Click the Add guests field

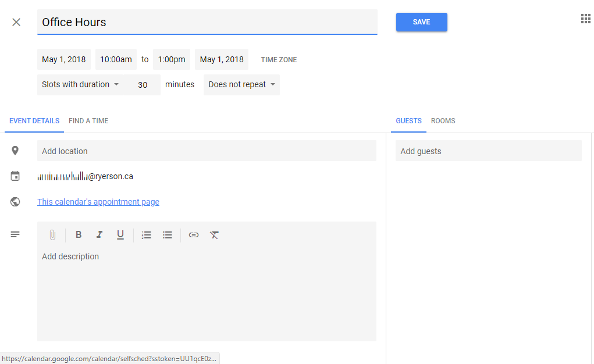pyautogui.click(x=489, y=151)
